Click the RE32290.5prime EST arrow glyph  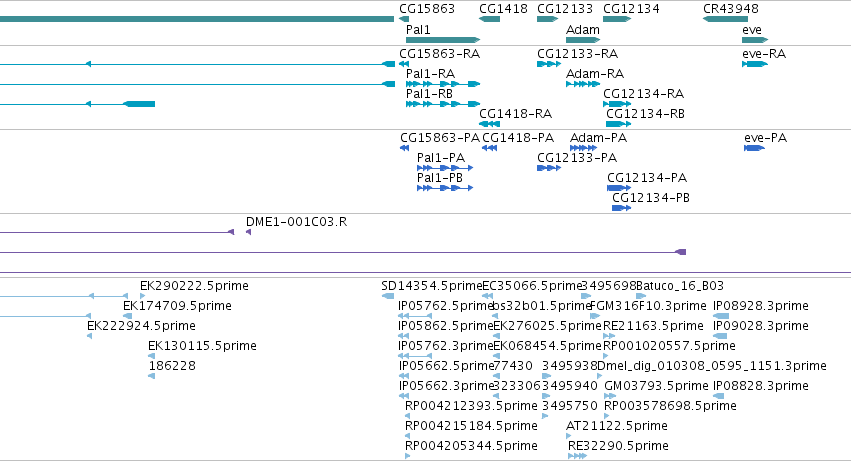(x=577, y=456)
